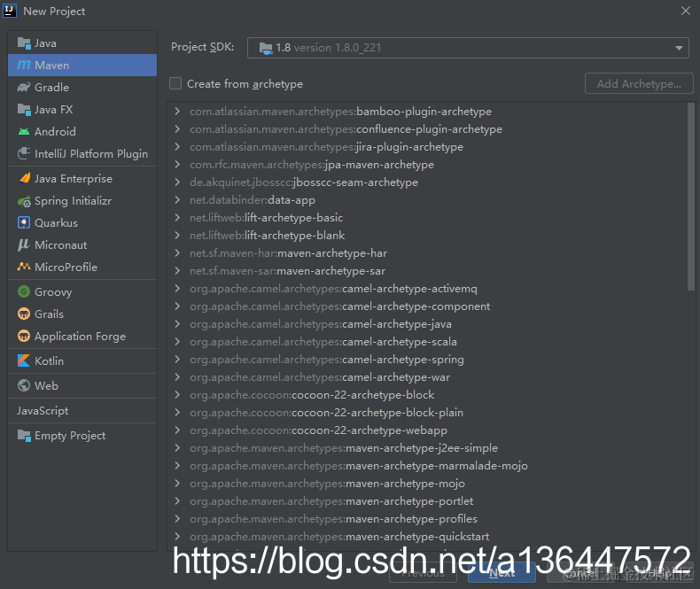700x589 pixels.
Task: Select camel-archetype-war entry
Action: click(320, 377)
